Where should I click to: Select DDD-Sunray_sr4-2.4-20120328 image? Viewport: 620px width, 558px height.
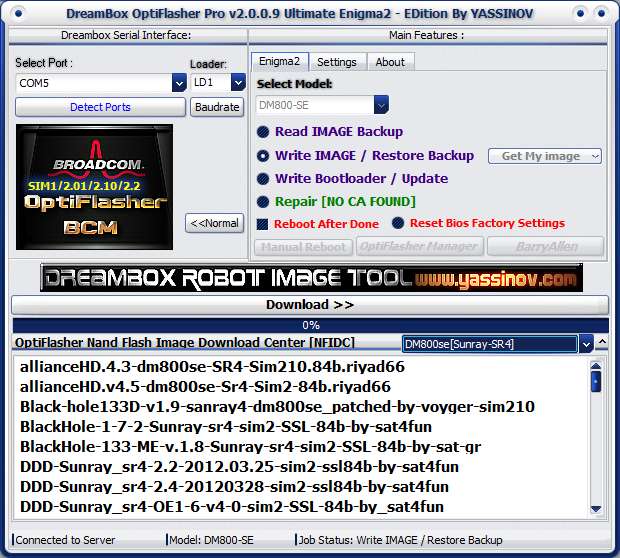point(234,487)
